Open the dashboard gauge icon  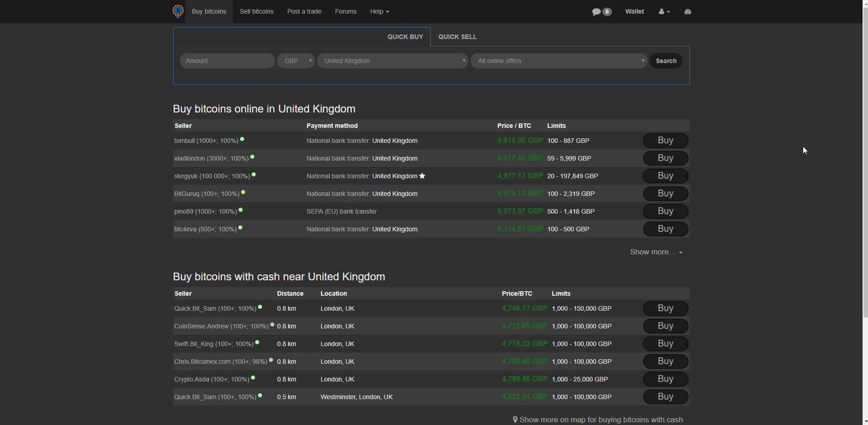[x=688, y=11]
